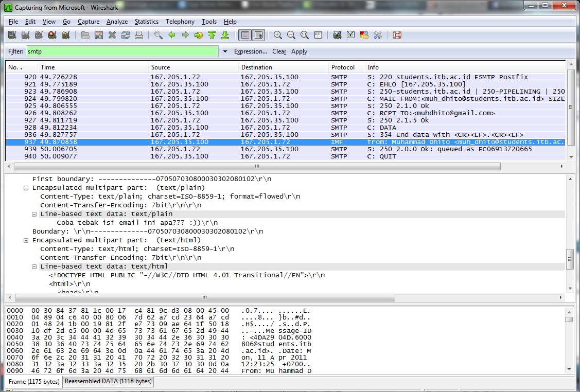The width and height of the screenshot is (580, 392).
Task: Click Apply next to the filter
Action: click(x=299, y=51)
